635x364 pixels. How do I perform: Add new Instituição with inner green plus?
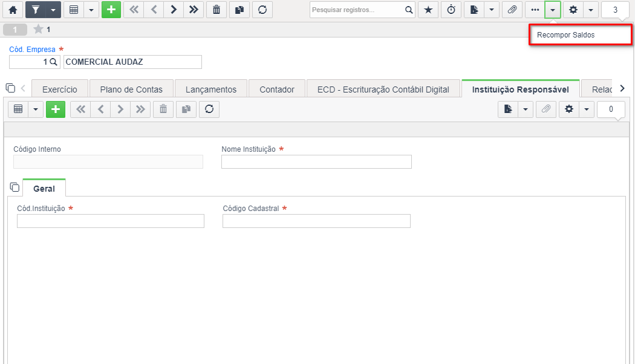(x=56, y=109)
